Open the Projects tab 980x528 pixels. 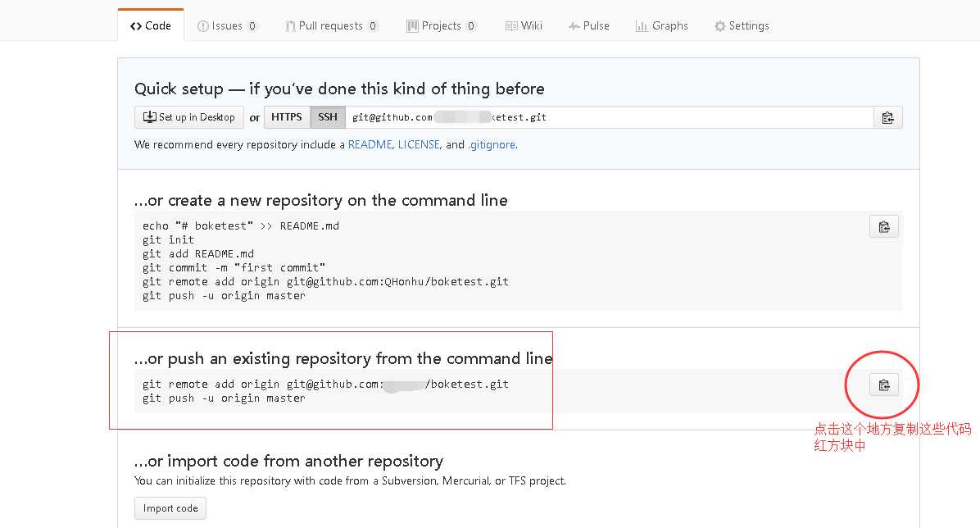(x=441, y=25)
